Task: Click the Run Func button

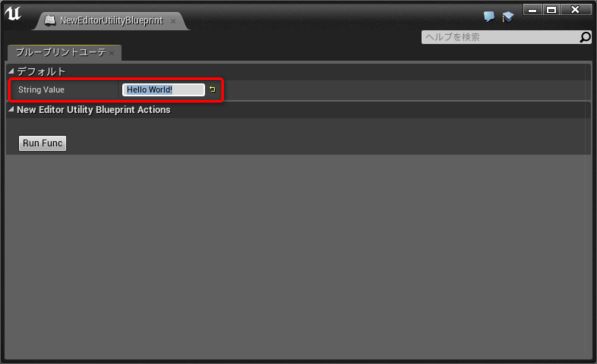Action: 42,143
